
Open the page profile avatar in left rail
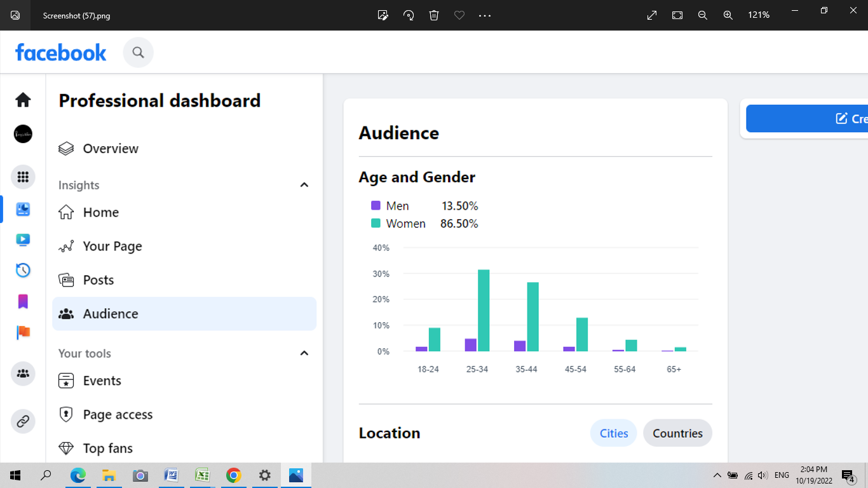point(23,134)
